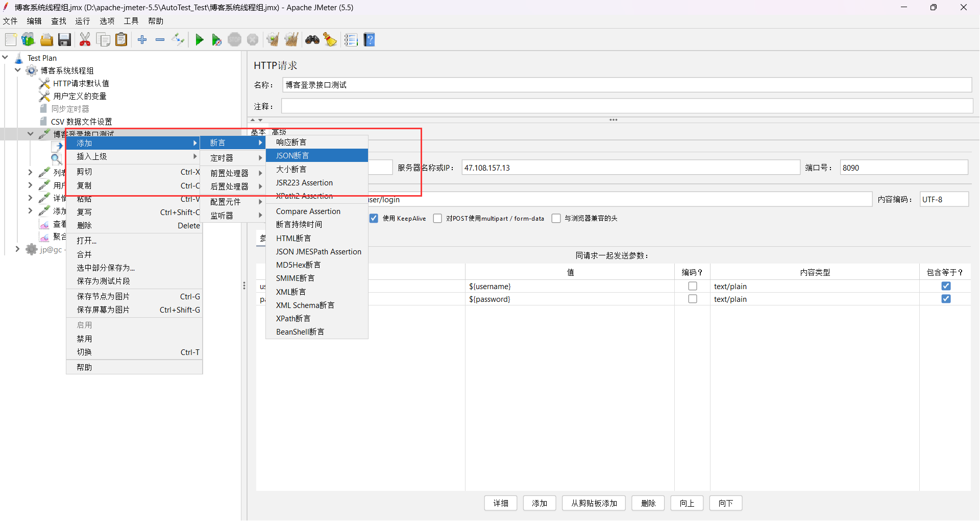
Task: Choose 响应断言 from assertion list
Action: (317, 142)
